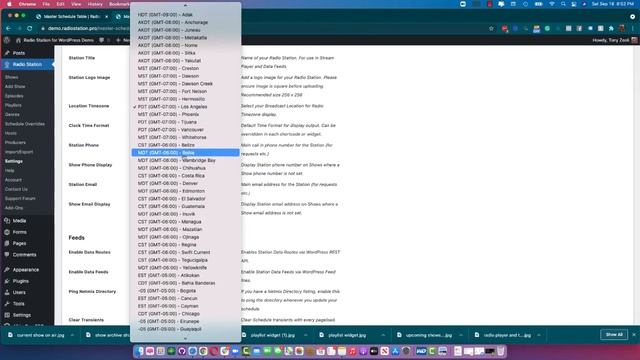The width and height of the screenshot is (640, 360).
Task: Go back using browser back arrow
Action: pyautogui.click(x=9, y=28)
